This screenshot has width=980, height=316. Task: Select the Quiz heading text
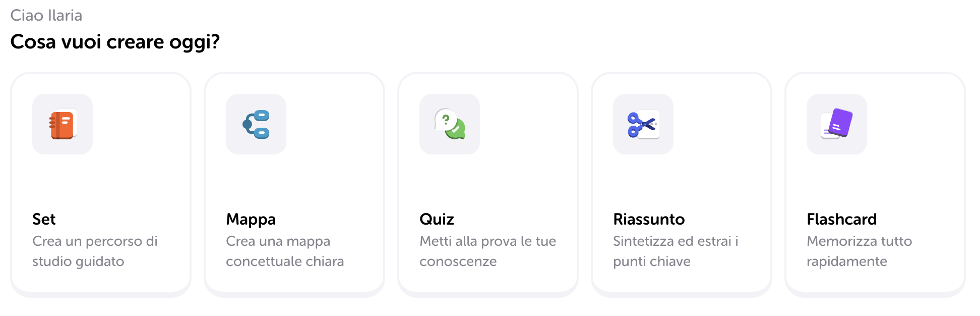[437, 219]
